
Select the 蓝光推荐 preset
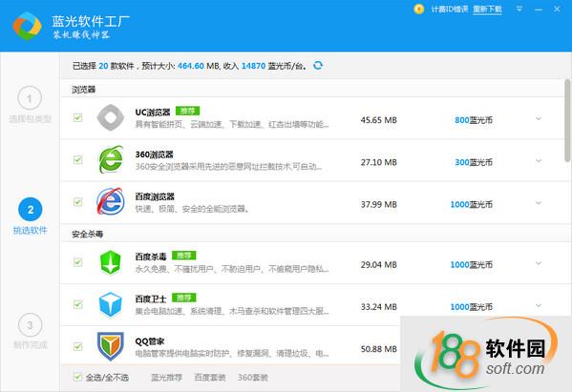pos(167,378)
